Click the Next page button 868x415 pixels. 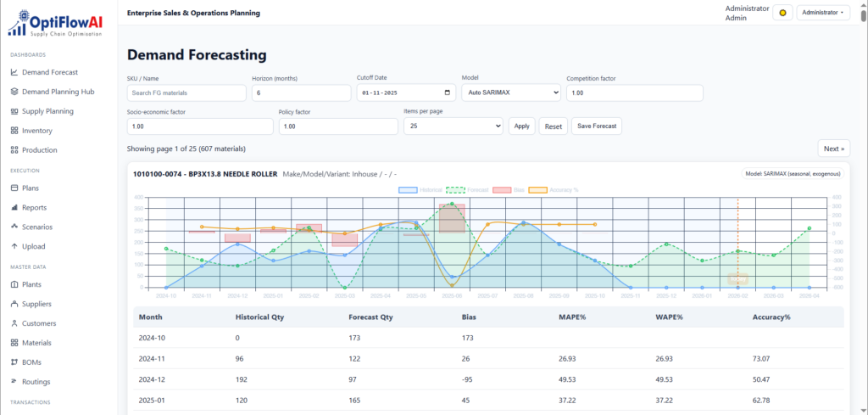coord(833,149)
